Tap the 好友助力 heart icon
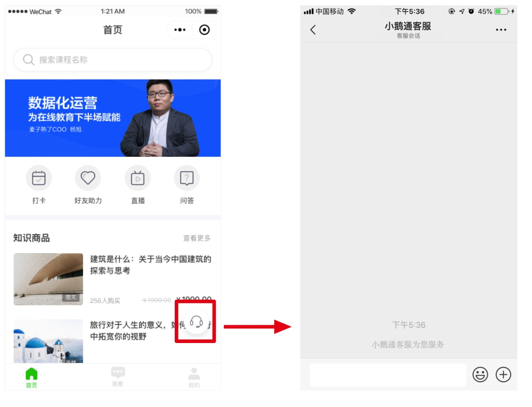The image size is (532, 407). [x=88, y=178]
